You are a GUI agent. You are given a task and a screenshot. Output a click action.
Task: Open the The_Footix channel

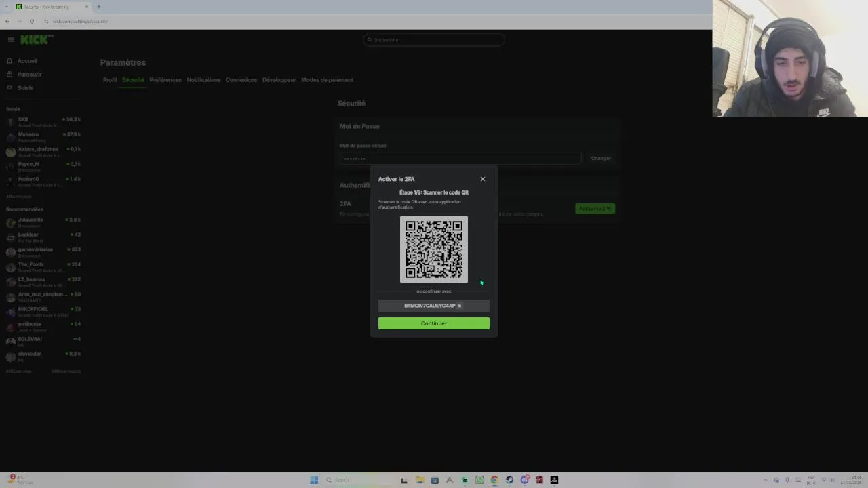[x=43, y=266]
